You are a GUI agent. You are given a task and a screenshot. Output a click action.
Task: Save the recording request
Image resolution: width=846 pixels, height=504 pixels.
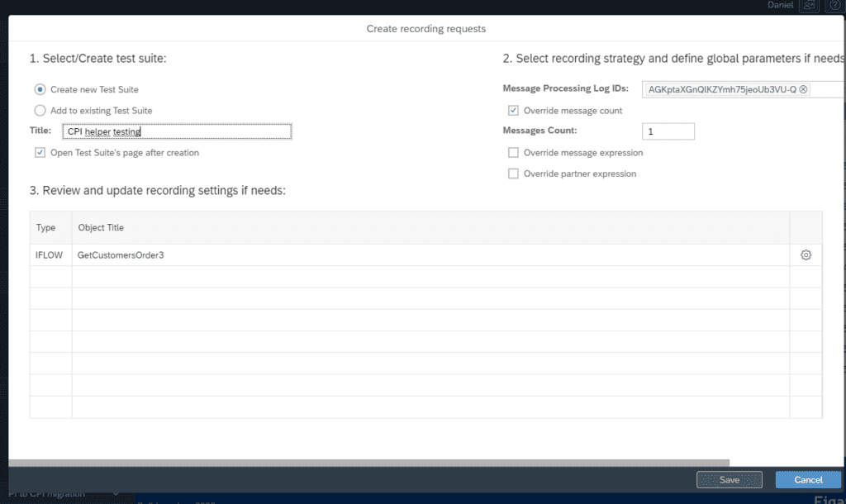729,480
